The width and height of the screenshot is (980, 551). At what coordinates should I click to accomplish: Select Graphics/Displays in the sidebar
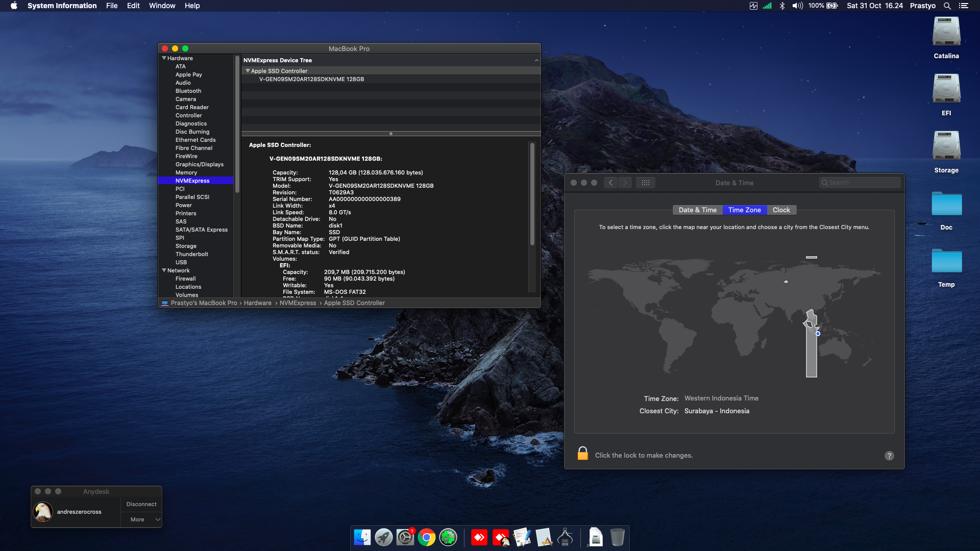pos(199,164)
